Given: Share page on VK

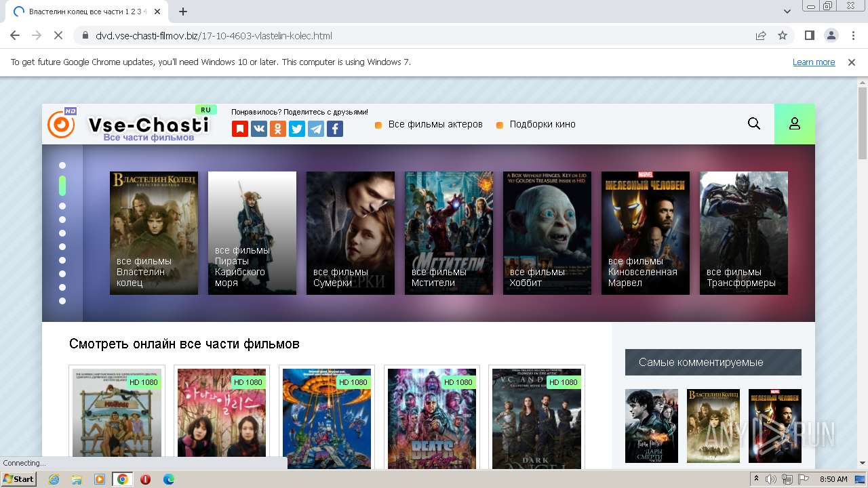Looking at the screenshot, I should (259, 129).
